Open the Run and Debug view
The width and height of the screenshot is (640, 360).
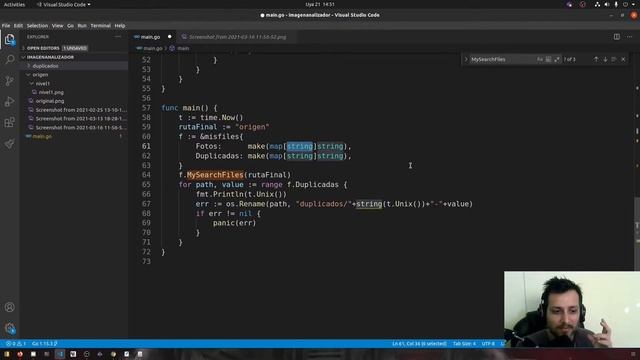[10, 101]
